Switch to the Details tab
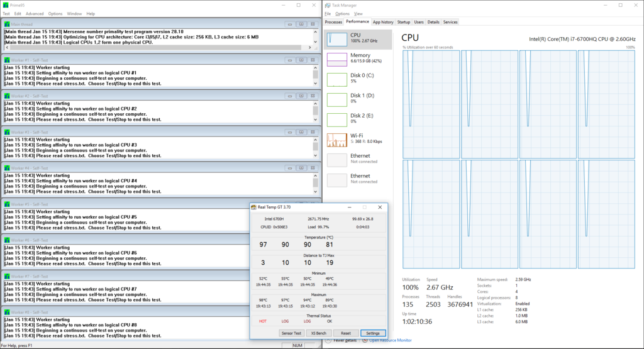The width and height of the screenshot is (644, 349). (x=433, y=22)
